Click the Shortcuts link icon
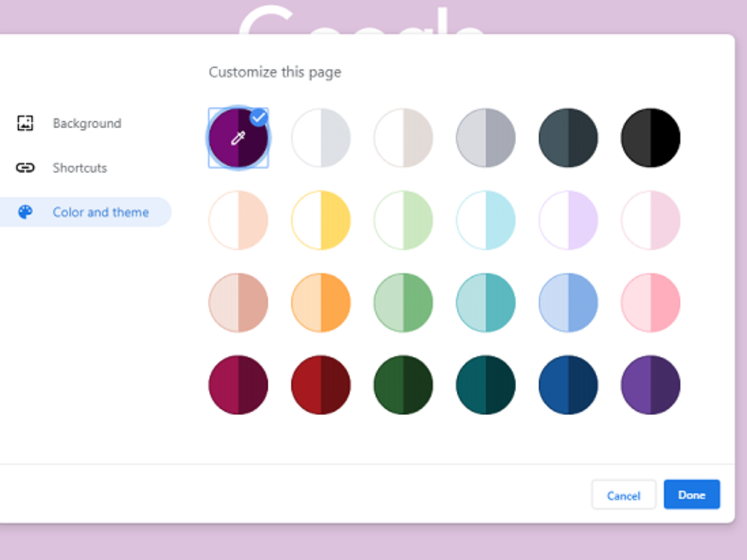This screenshot has width=747, height=560. click(25, 168)
